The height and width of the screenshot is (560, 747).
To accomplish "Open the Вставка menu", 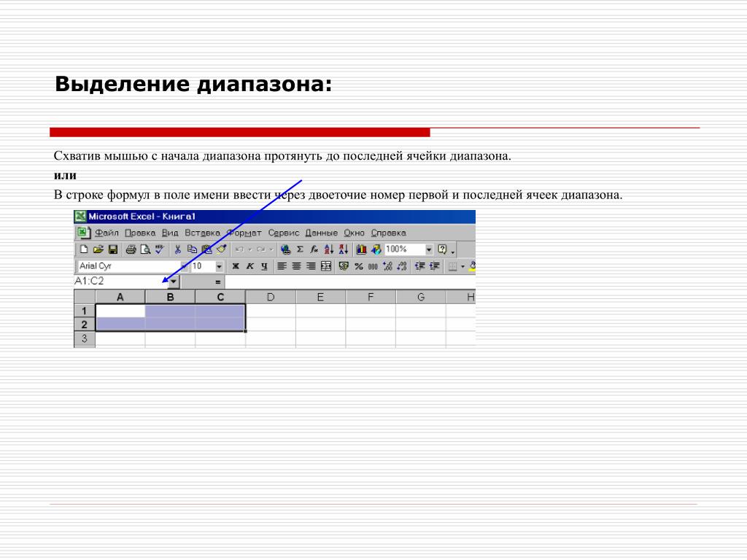I will tap(203, 233).
